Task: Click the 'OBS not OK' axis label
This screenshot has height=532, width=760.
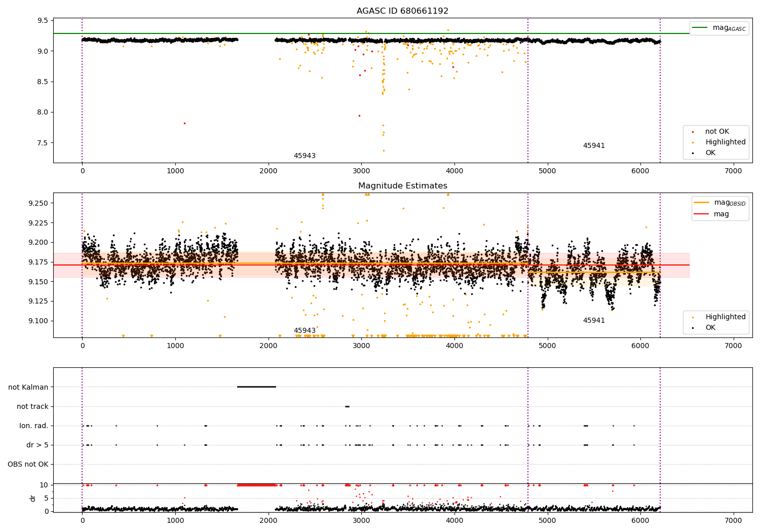Action: coord(28,464)
